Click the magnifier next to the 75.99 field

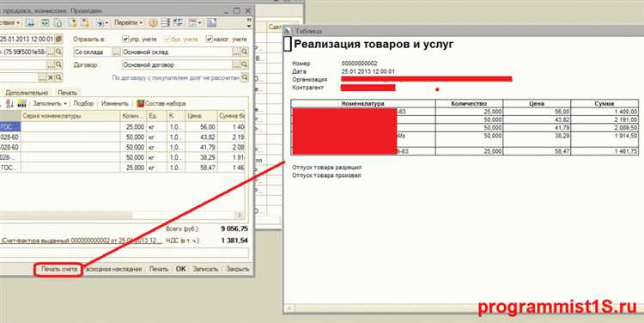click(x=58, y=52)
